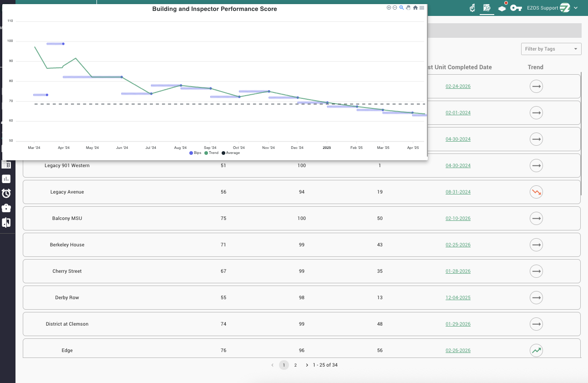Toggle the Trend series in chart legend

pos(211,153)
